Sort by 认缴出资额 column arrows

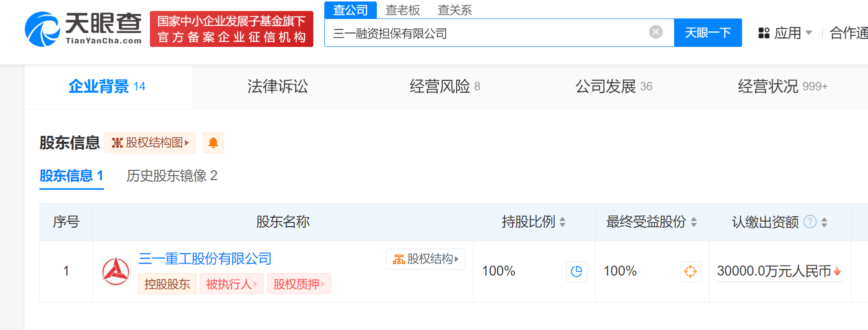pyautogui.click(x=825, y=222)
